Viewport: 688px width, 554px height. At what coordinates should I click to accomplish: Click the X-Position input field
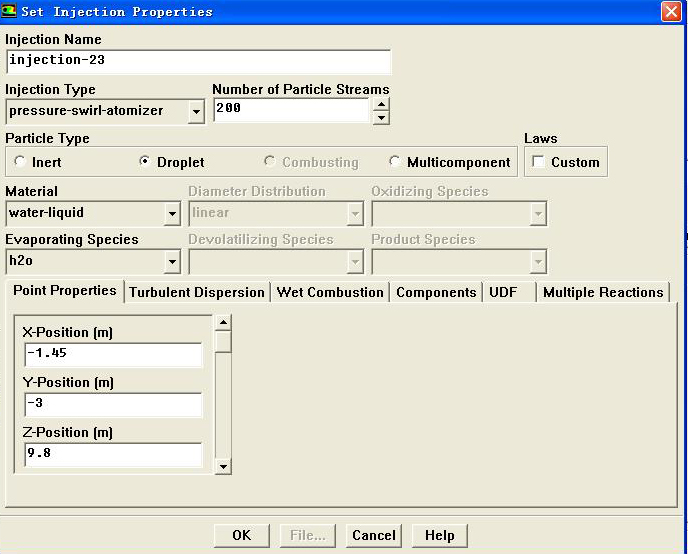(113, 354)
